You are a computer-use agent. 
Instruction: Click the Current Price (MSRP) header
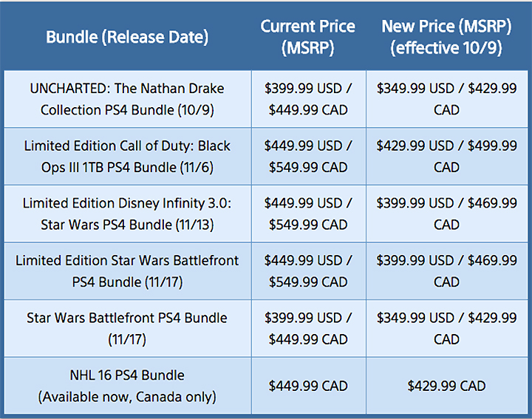click(x=308, y=37)
